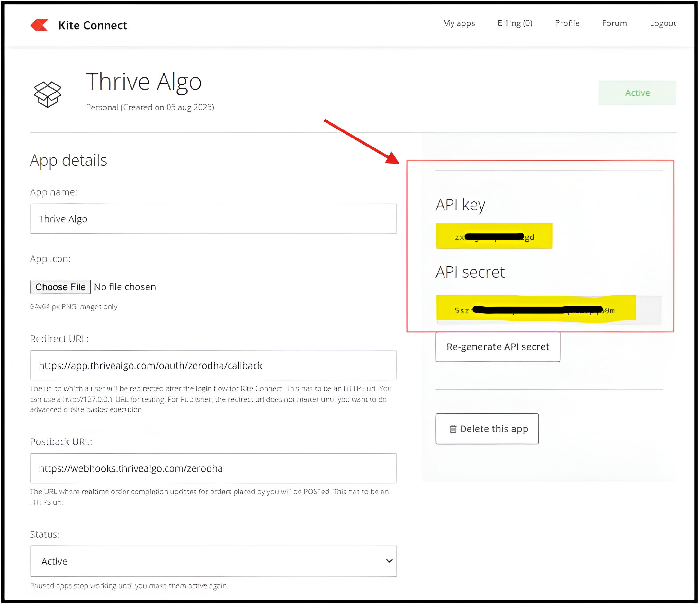Click the Kite Connect title text
The width and height of the screenshot is (700, 604).
pyautogui.click(x=93, y=25)
